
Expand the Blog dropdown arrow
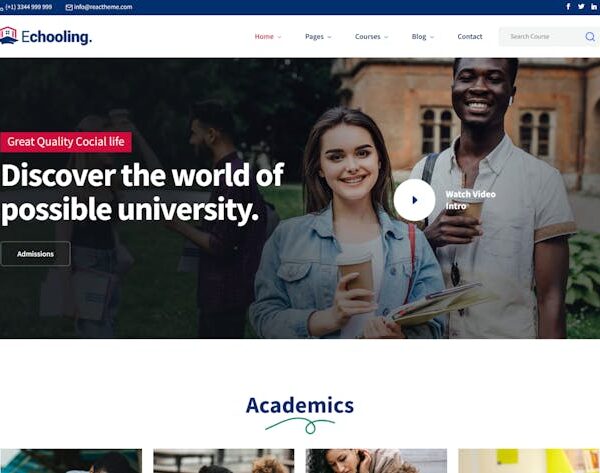[432, 37]
